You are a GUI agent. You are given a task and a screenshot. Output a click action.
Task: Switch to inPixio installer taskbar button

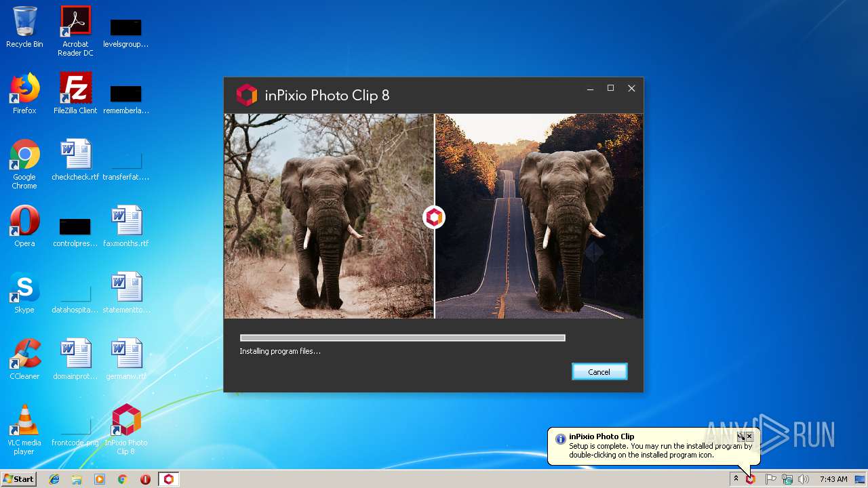click(x=169, y=479)
